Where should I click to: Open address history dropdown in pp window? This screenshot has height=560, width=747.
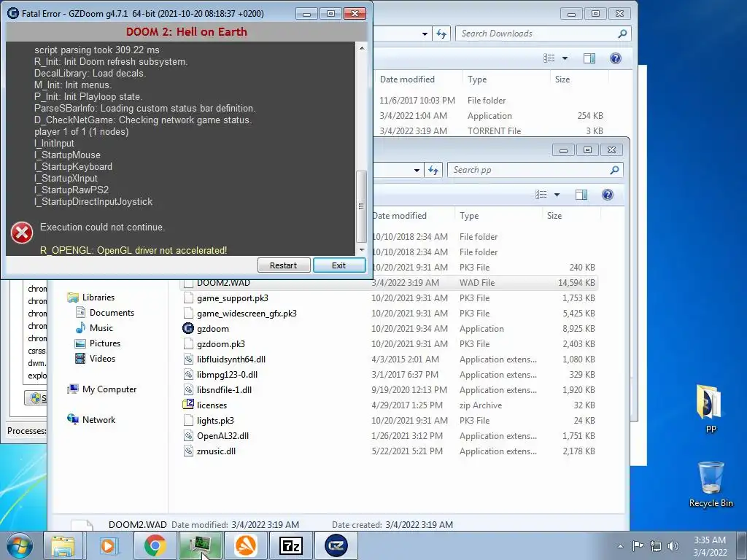click(417, 170)
